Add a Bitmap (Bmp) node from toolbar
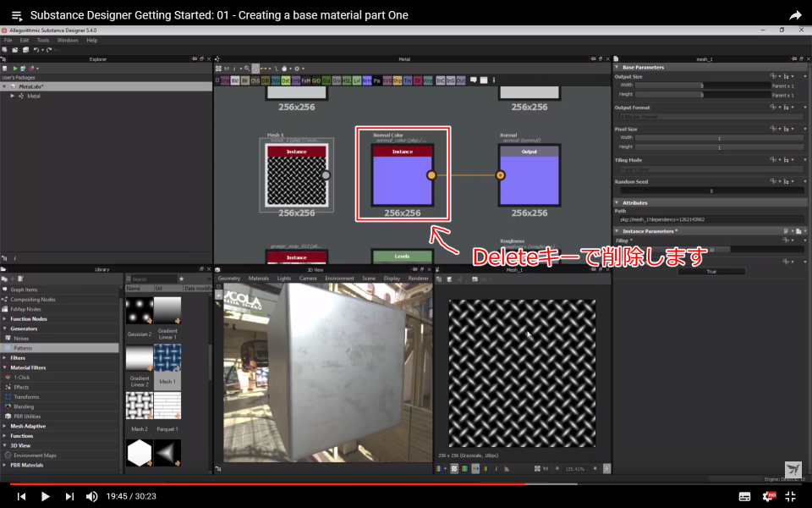This screenshot has height=508, width=812. (225, 80)
